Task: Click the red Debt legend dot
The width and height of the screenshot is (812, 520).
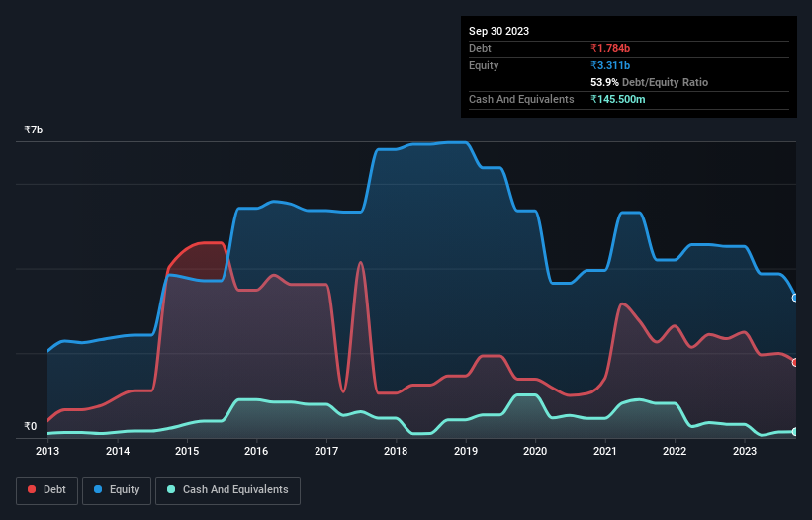Action: (x=32, y=489)
